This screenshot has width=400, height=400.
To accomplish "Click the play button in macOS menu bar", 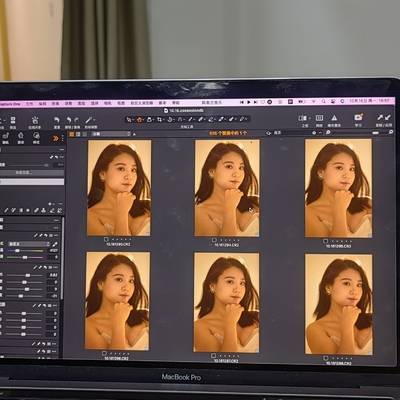I will (x=249, y=102).
